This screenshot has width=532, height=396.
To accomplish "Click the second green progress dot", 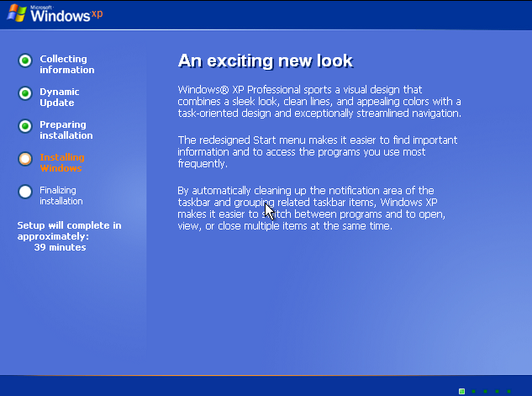I will click(x=474, y=391).
